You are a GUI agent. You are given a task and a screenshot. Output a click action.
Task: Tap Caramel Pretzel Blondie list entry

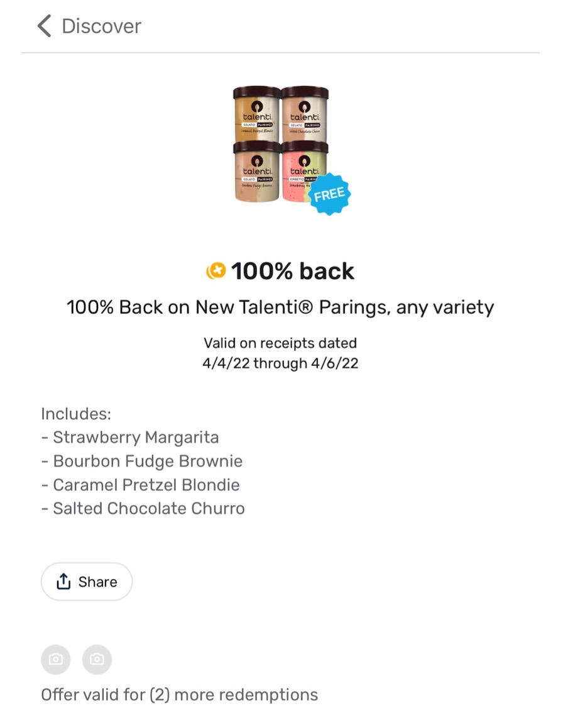coord(146,485)
